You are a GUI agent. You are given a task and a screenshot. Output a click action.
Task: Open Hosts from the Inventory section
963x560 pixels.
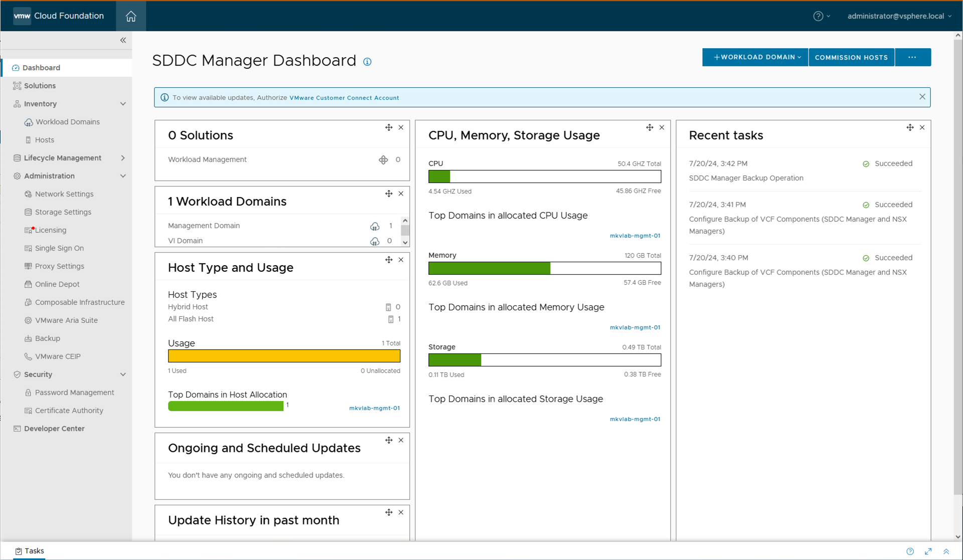click(29, 140)
